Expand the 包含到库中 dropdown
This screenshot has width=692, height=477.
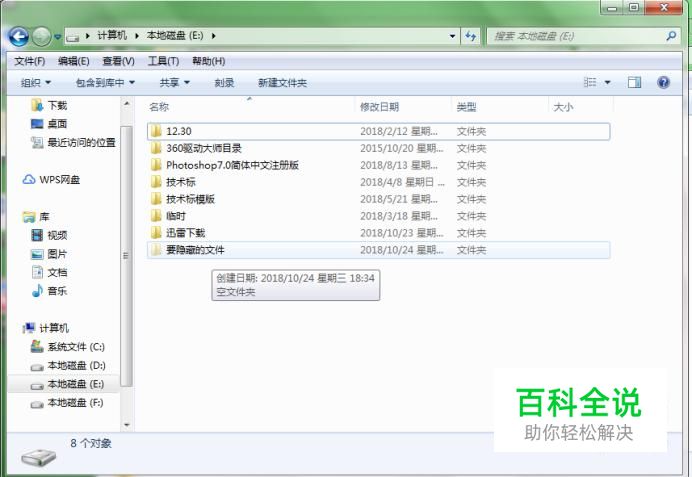tap(105, 83)
